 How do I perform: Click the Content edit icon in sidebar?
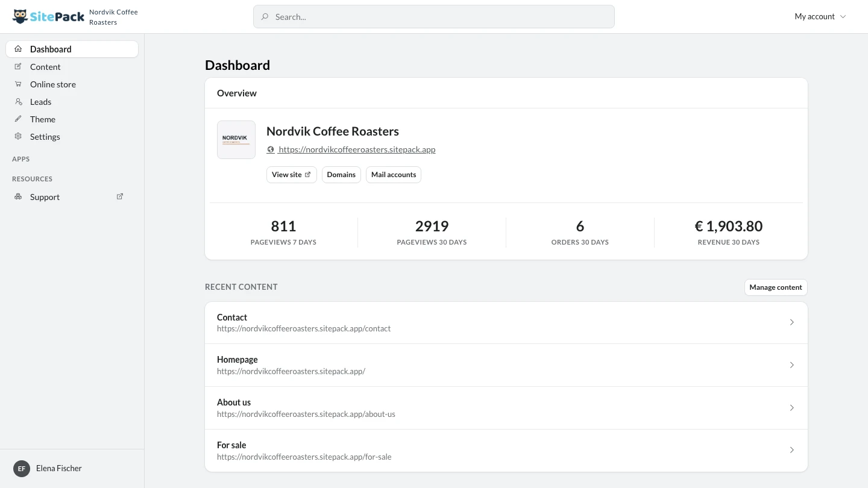coord(18,66)
